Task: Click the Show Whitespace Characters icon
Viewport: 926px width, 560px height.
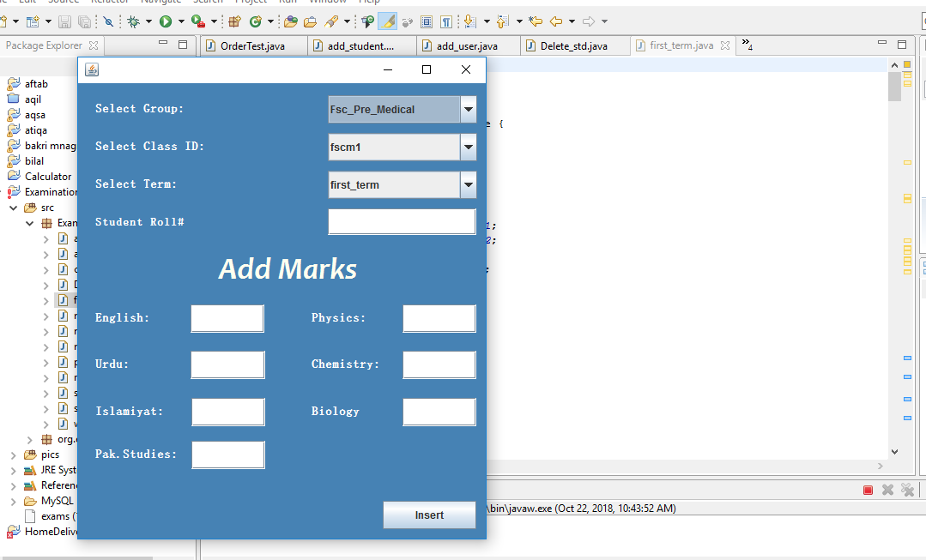Action: (445, 21)
